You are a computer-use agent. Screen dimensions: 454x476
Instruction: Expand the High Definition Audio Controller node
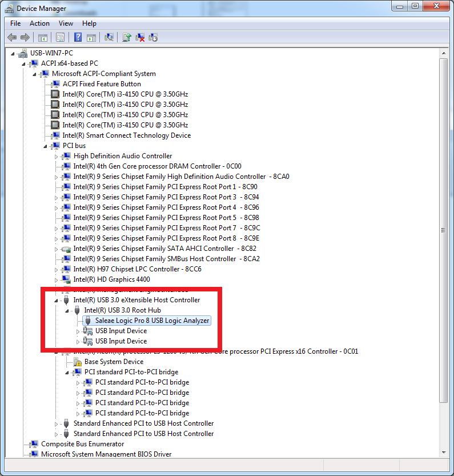click(x=57, y=156)
